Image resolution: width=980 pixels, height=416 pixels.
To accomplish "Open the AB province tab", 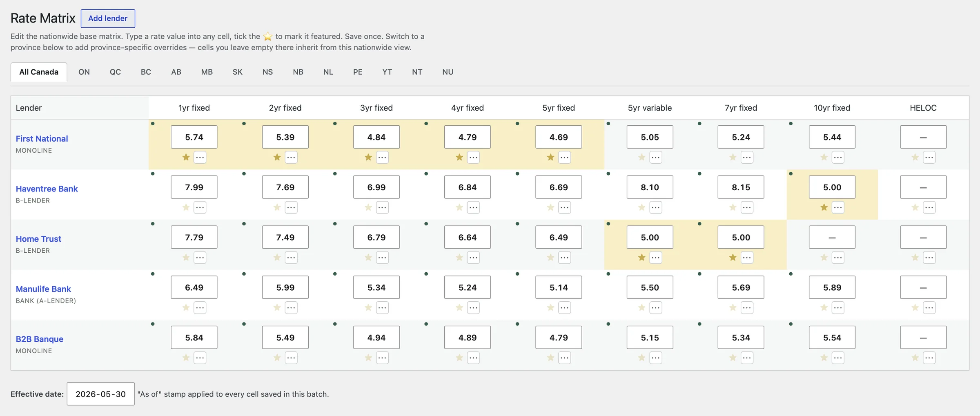I will tap(176, 72).
